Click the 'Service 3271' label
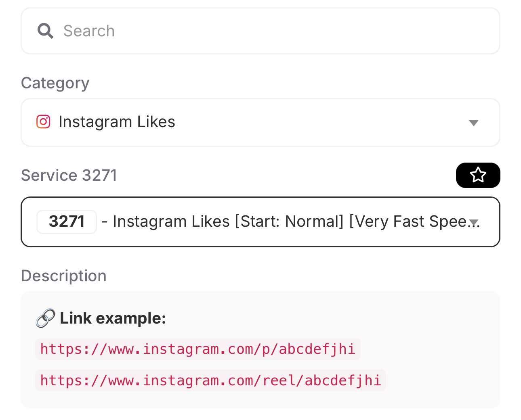 tap(69, 176)
